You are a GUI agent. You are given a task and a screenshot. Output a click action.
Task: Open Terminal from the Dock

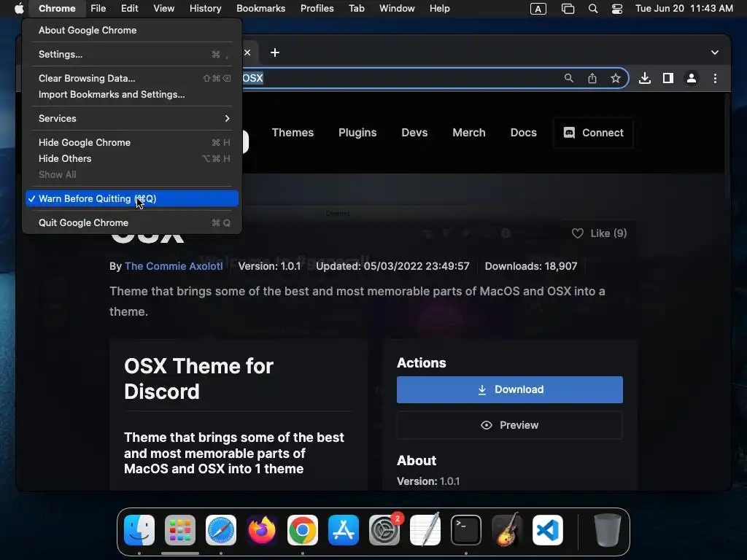pyautogui.click(x=466, y=530)
